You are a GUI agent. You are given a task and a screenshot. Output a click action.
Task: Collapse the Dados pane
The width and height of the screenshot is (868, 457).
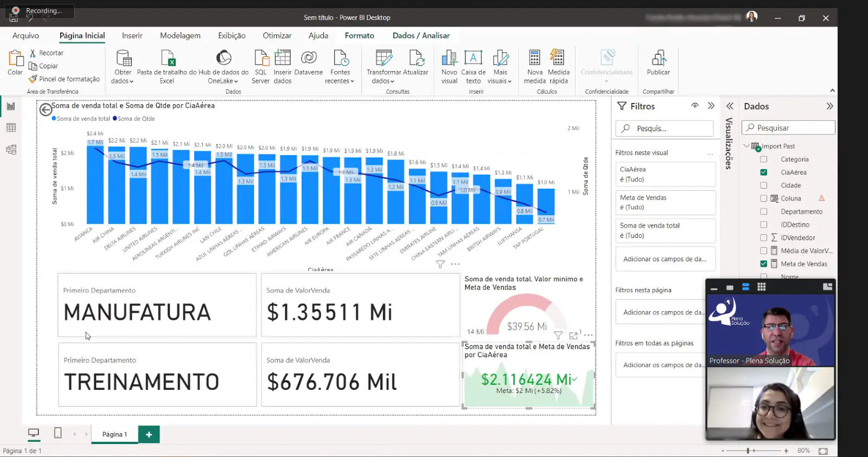[829, 106]
